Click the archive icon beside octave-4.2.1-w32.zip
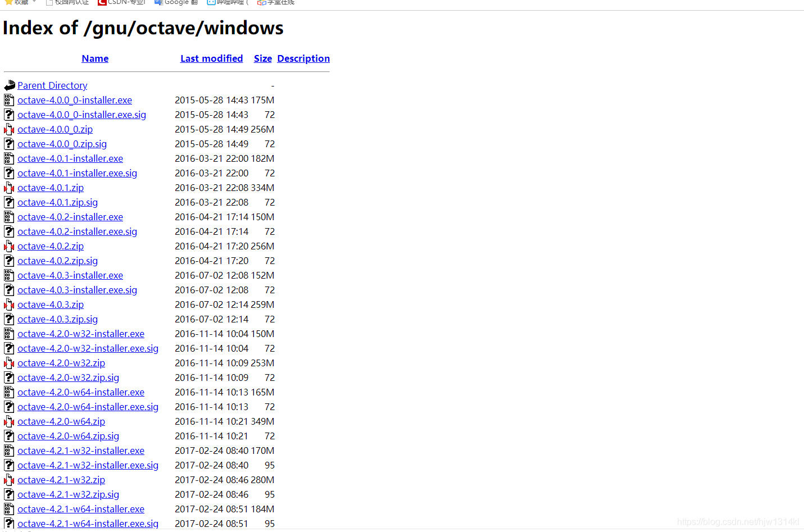 [x=9, y=480]
